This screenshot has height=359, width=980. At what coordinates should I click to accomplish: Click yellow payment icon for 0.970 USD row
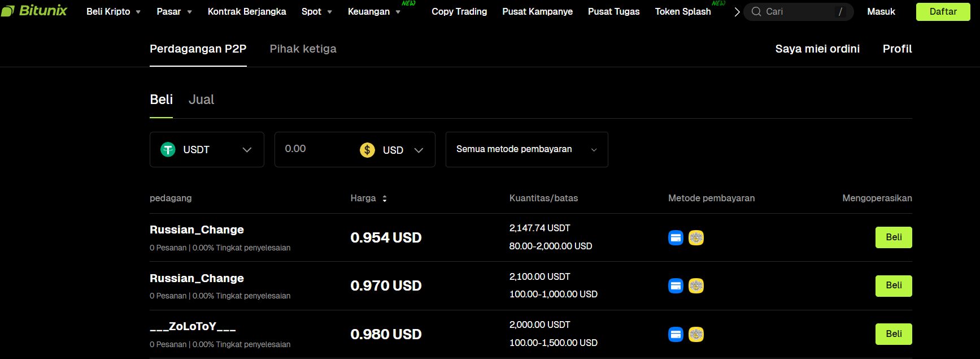point(696,286)
